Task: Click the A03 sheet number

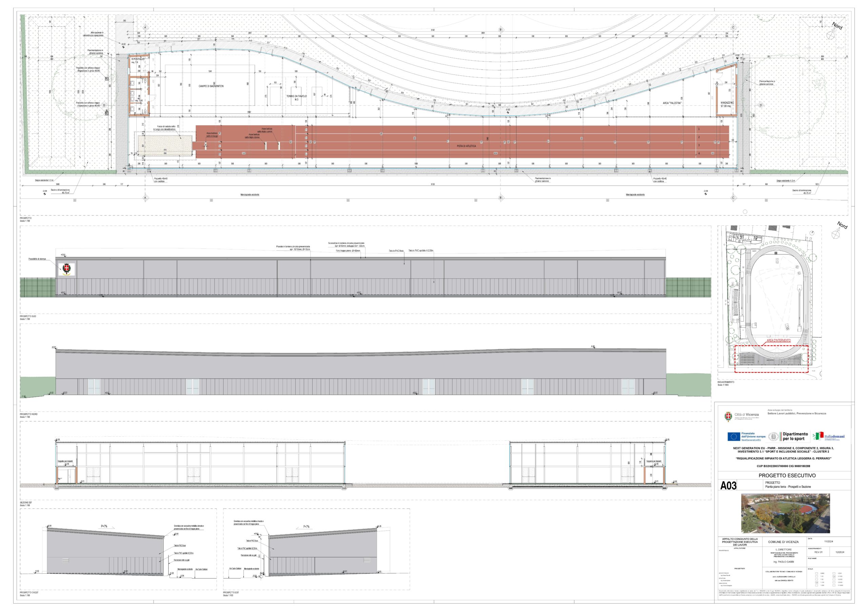Action: click(x=729, y=485)
